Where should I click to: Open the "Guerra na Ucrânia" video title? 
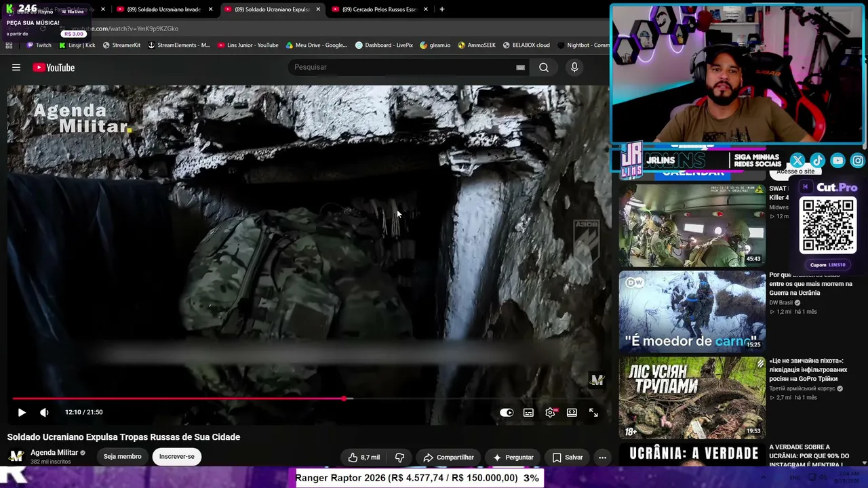tap(810, 285)
